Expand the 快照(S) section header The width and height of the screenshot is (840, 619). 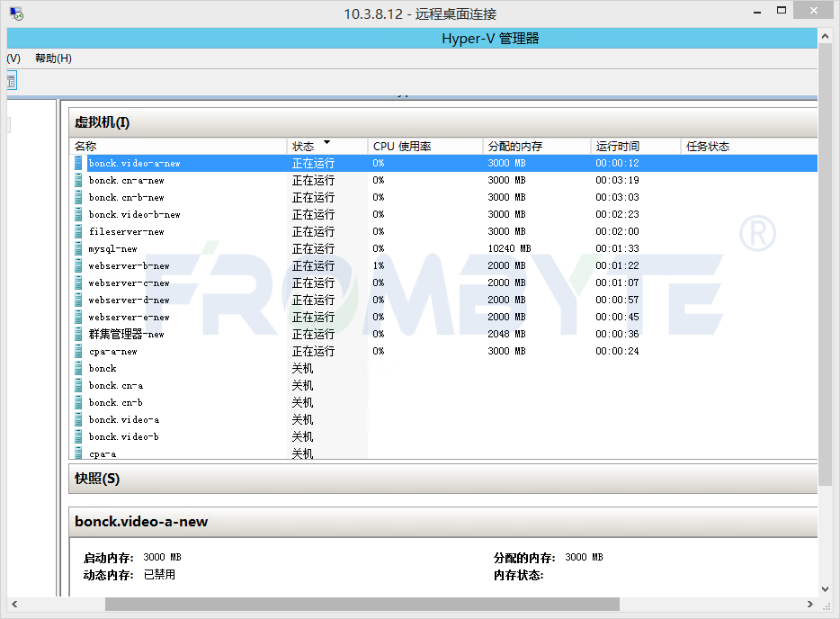point(443,479)
